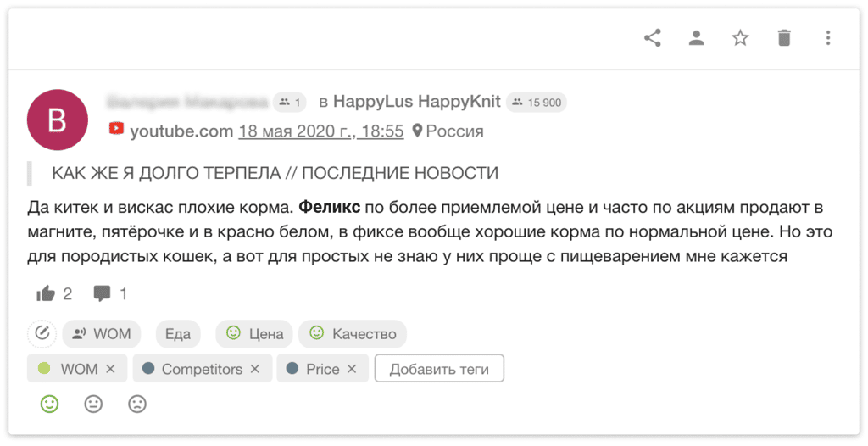Click the green color dot on WOM tag
The width and height of the screenshot is (868, 446).
pos(44,368)
